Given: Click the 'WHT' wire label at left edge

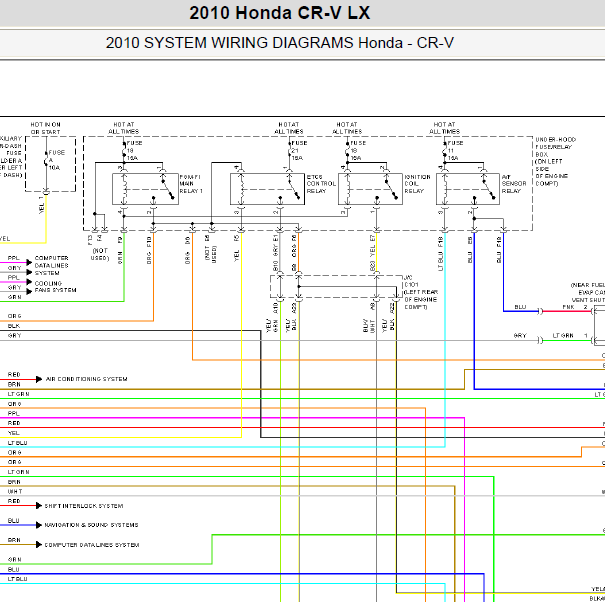Looking at the screenshot, I should 15,491.
